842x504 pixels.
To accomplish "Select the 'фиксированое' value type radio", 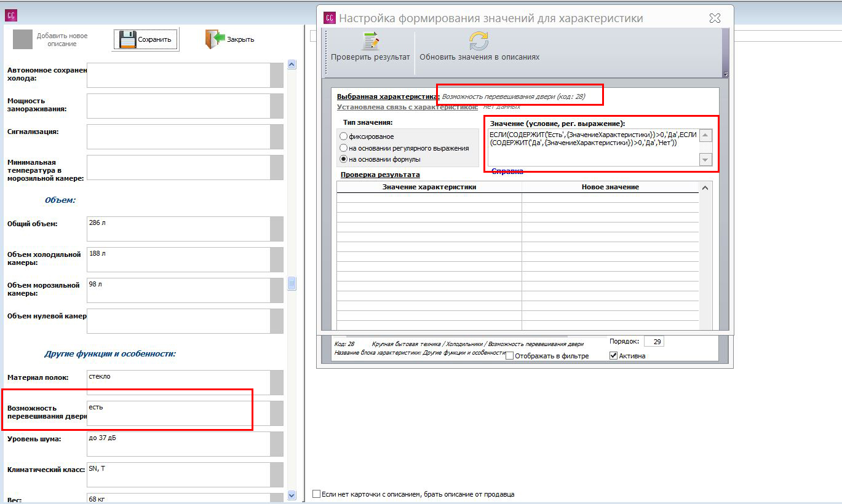I will [343, 136].
